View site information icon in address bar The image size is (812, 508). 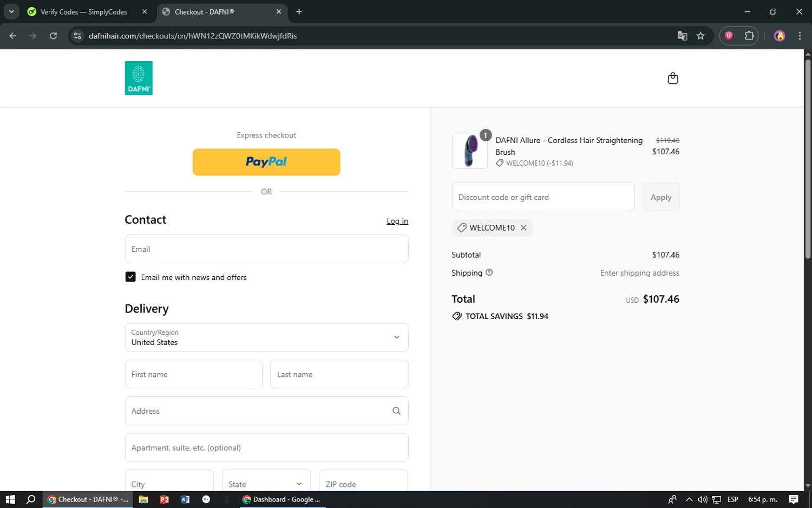point(77,36)
